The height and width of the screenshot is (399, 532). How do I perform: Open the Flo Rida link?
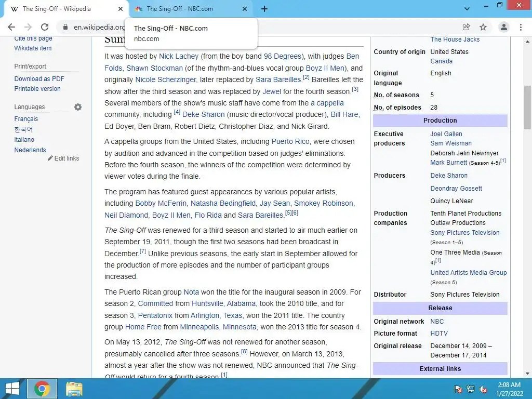click(208, 215)
